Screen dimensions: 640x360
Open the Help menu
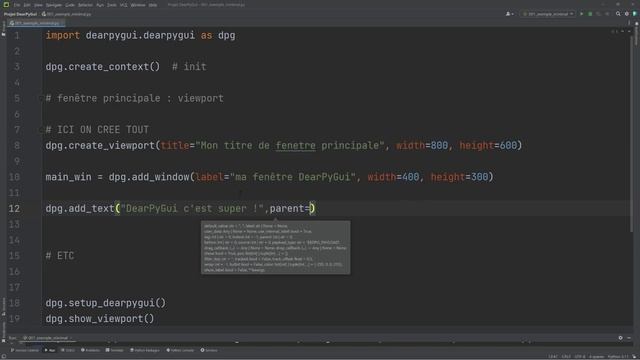coord(153,5)
